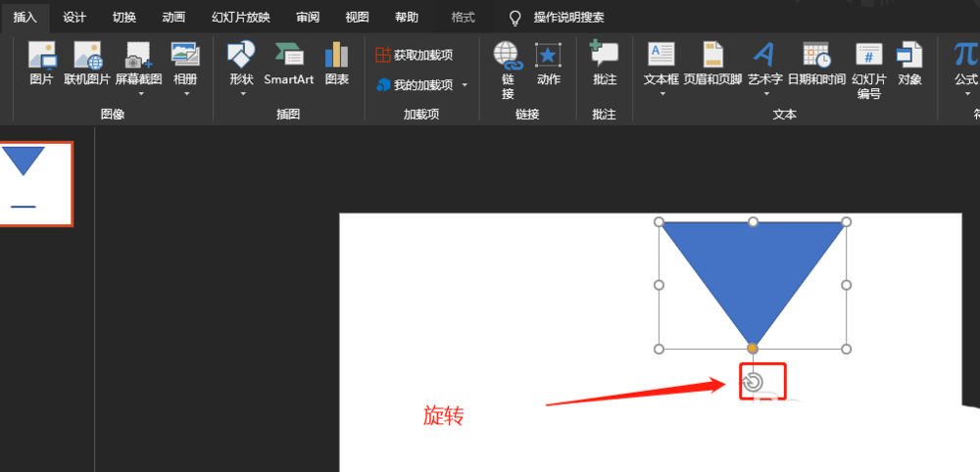Click the top-middle sizing handle of the triangle
The width and height of the screenshot is (980, 472).
[753, 221]
